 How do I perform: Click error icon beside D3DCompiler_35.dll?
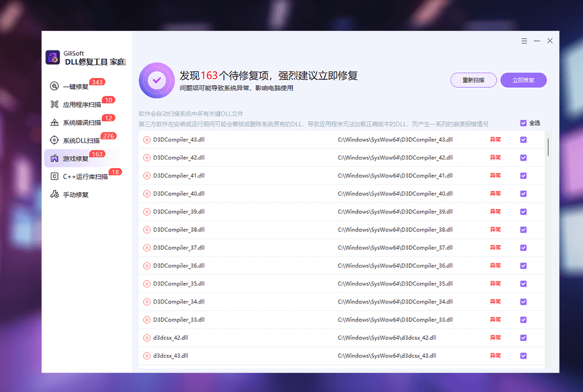click(147, 284)
